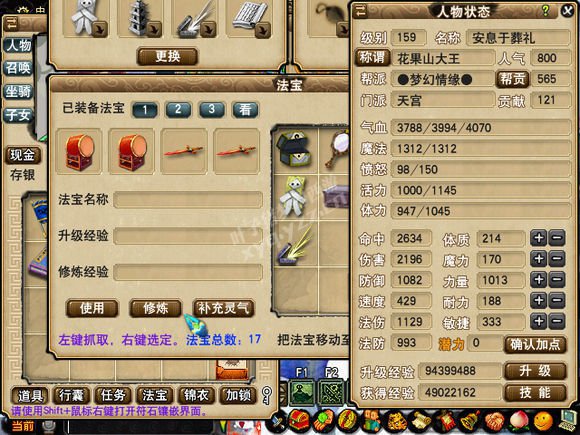Screen dimensions: 580x435
Task: Increase 敏捷 attribute with plus button
Action: click(539, 321)
